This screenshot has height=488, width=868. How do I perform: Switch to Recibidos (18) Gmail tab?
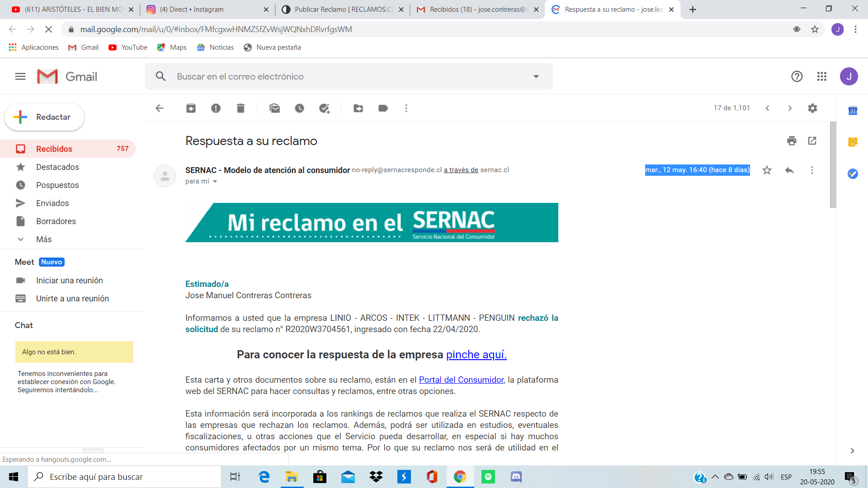pyautogui.click(x=477, y=9)
